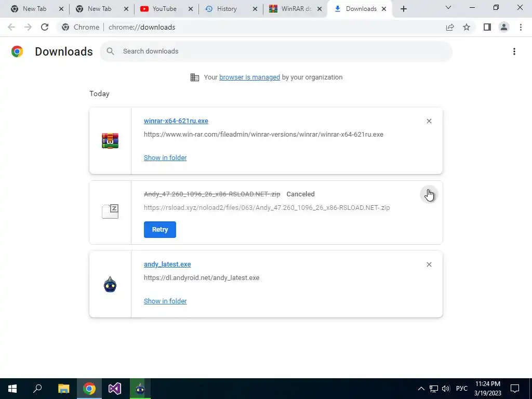Click the Search downloads field

pyautogui.click(x=276, y=51)
